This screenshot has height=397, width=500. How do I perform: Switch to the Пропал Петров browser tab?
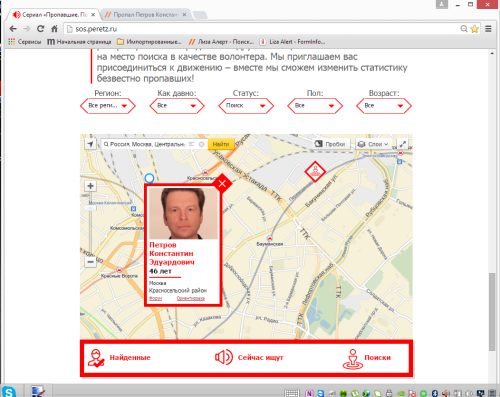pos(145,15)
